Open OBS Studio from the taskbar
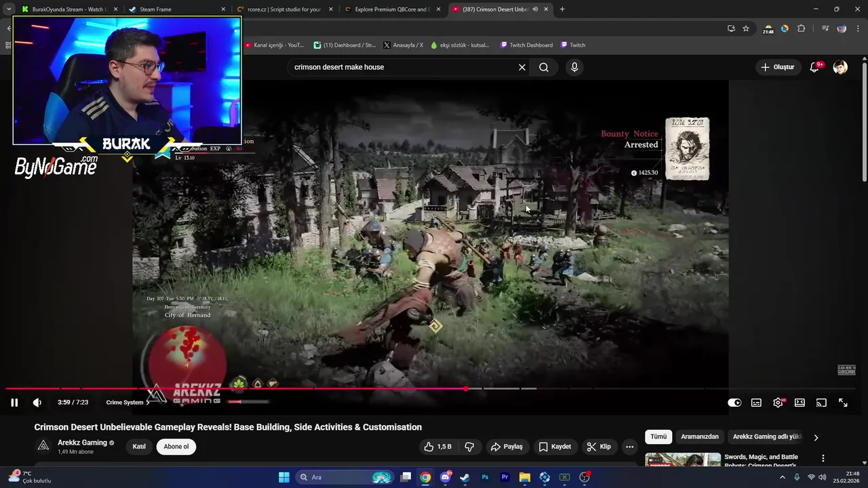Image resolution: width=868 pixels, height=488 pixels. point(585,477)
